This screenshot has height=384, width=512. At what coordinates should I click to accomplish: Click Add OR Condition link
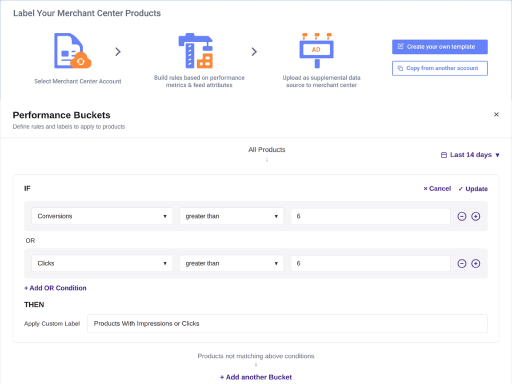point(55,288)
